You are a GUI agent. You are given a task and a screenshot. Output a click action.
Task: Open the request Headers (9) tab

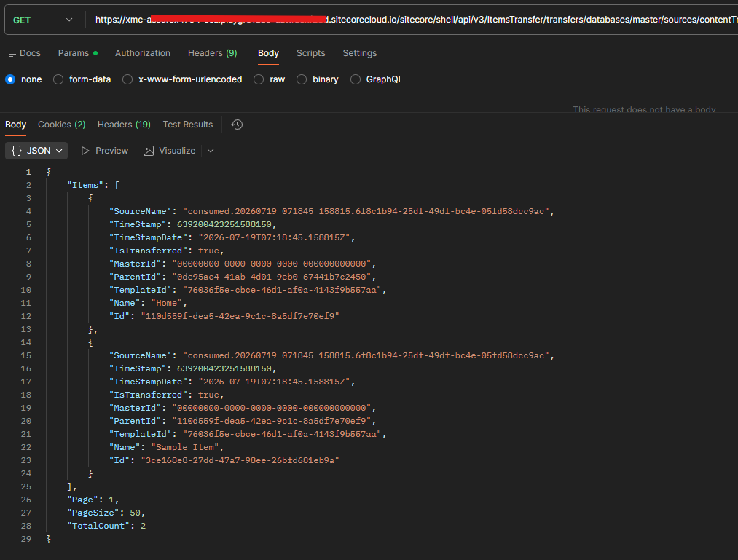tap(212, 53)
